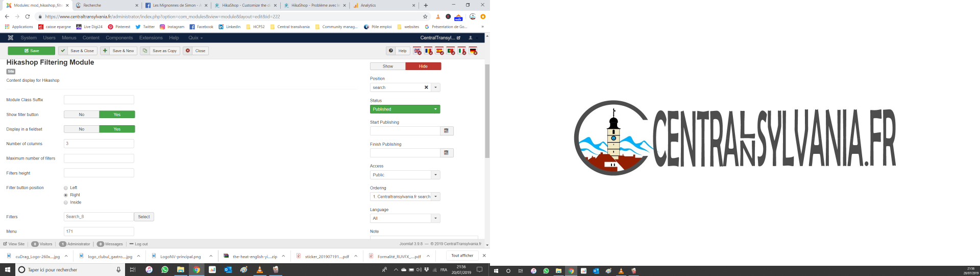
Task: Click the green Save button
Action: (x=31, y=51)
